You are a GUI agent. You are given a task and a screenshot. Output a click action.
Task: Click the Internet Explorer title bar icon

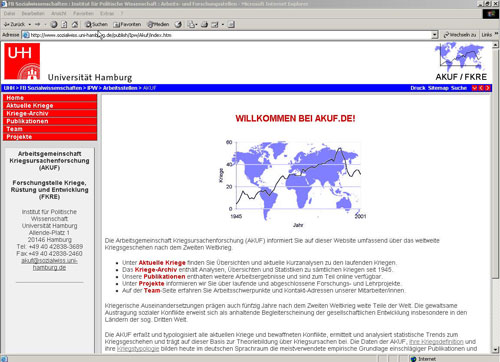(4, 4)
